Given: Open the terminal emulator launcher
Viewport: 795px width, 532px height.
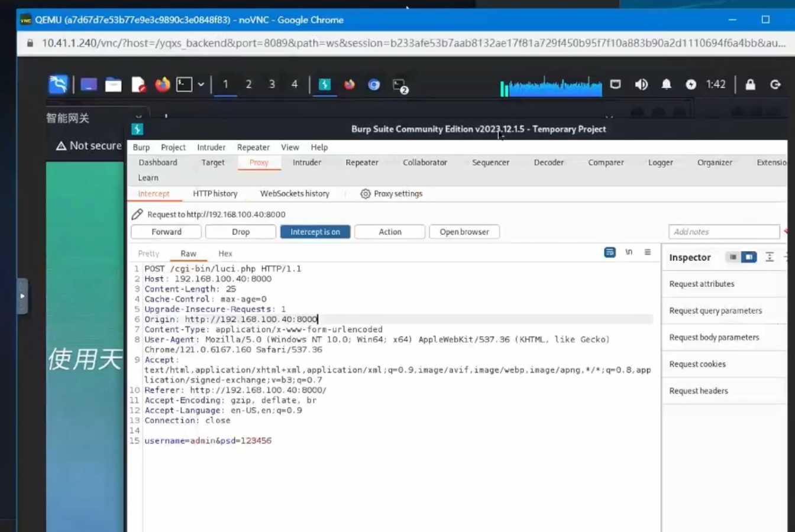Looking at the screenshot, I should point(185,85).
